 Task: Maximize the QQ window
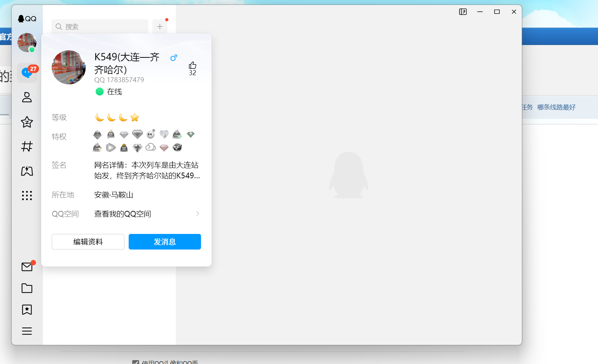pyautogui.click(x=497, y=12)
